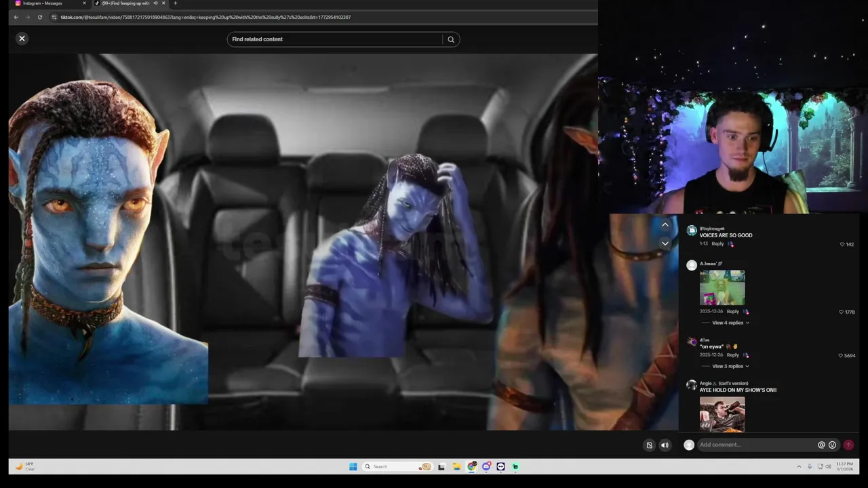Viewport: 868px width, 488px height.
Task: Go forward in browser history
Action: pos(28,17)
